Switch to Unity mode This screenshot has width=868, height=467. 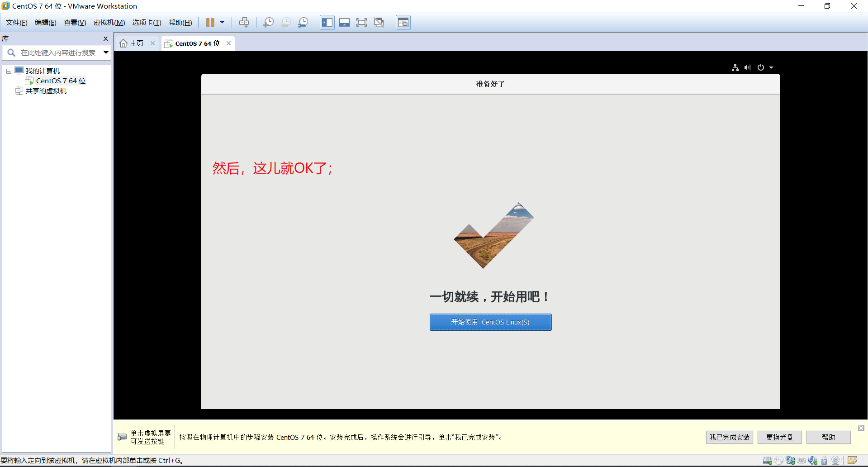click(379, 22)
